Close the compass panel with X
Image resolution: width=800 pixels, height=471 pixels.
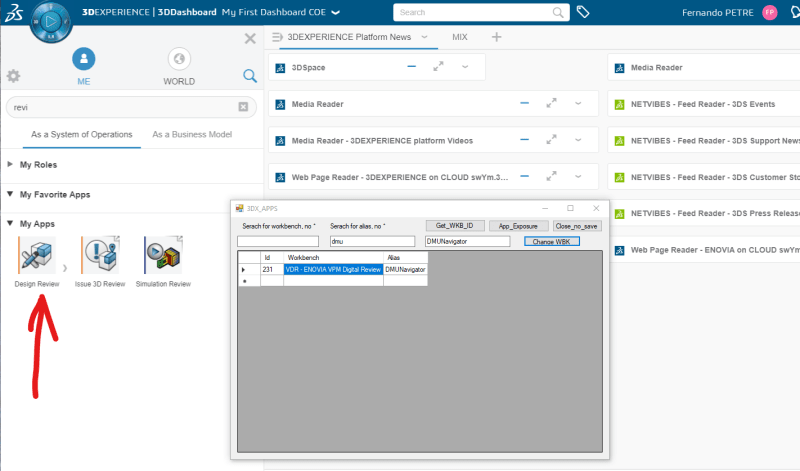tap(250, 38)
